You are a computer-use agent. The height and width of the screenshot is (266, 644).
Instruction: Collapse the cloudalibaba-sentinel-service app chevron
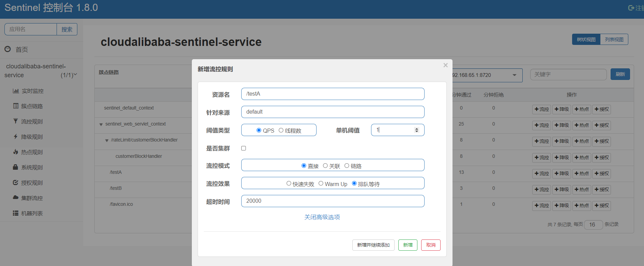pos(75,74)
